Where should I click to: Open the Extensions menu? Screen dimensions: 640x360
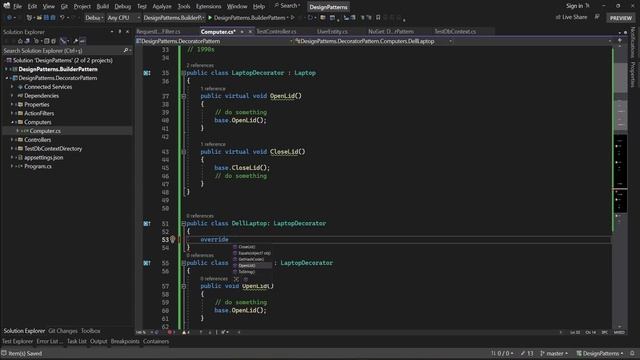click(208, 7)
